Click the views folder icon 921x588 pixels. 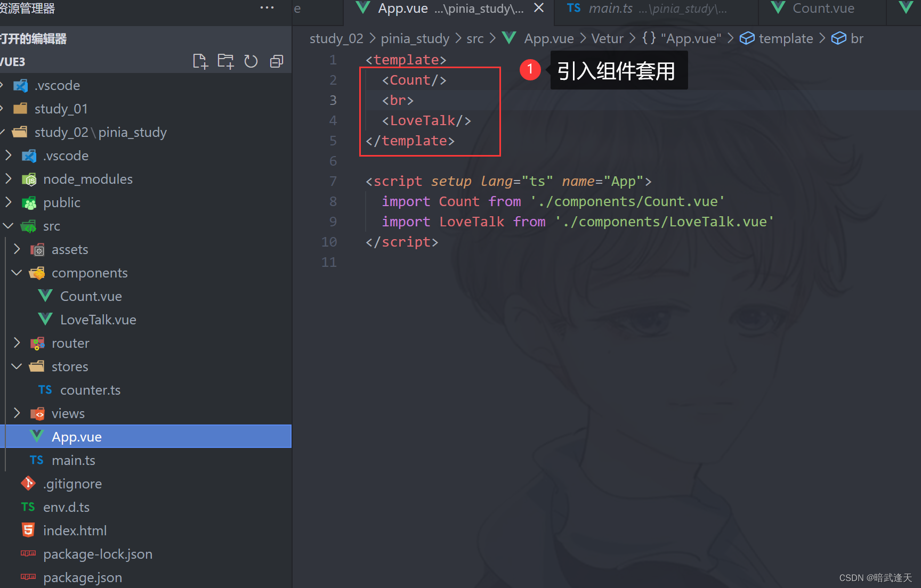click(37, 413)
